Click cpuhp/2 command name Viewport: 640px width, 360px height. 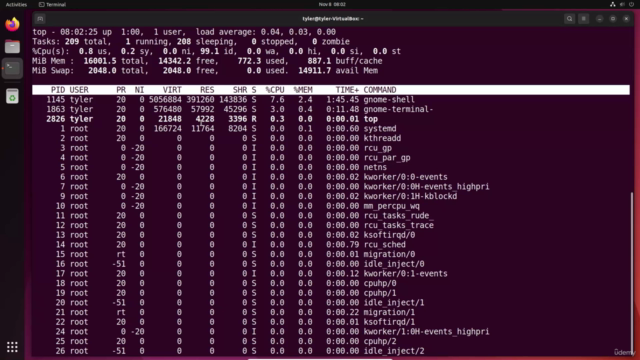pos(380,341)
